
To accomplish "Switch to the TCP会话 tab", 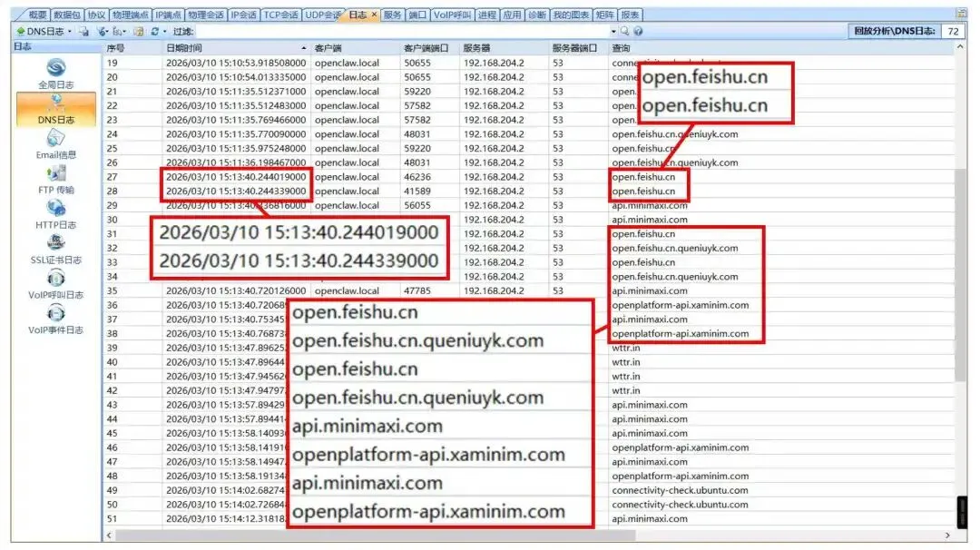I will 280,15.
